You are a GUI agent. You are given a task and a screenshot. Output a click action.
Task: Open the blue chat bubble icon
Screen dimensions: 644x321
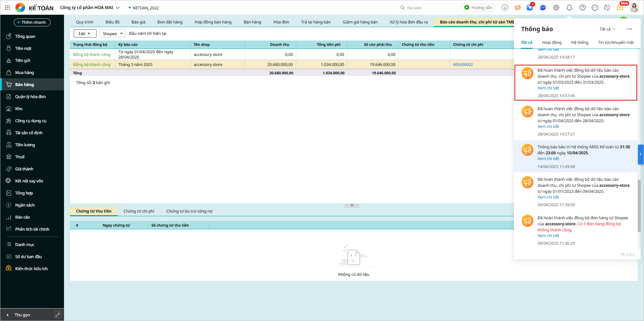tap(543, 7)
